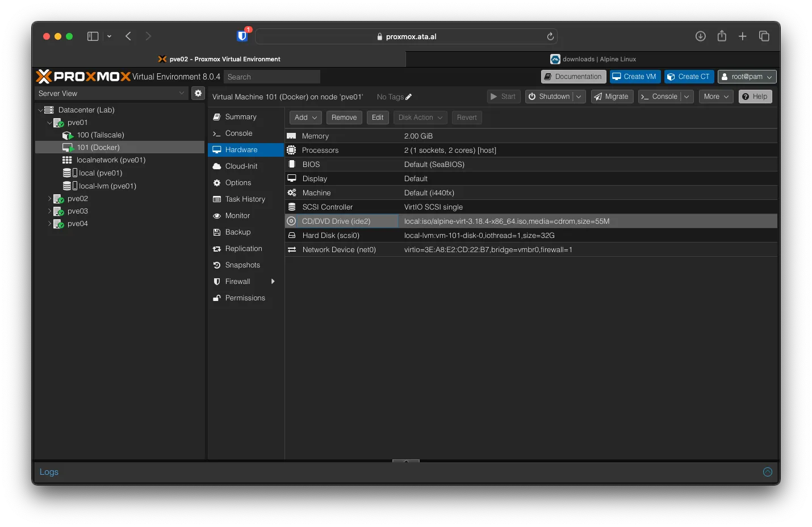This screenshot has height=527, width=812.
Task: Open the Console options arrow
Action: 687,97
